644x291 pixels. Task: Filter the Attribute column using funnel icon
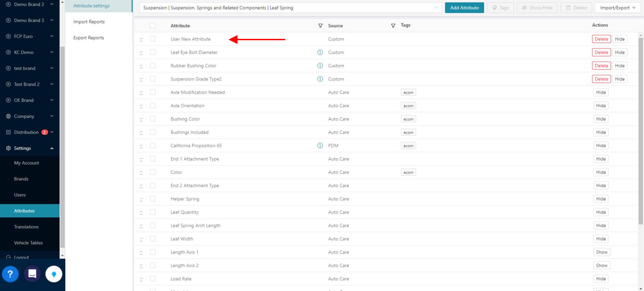pos(320,26)
